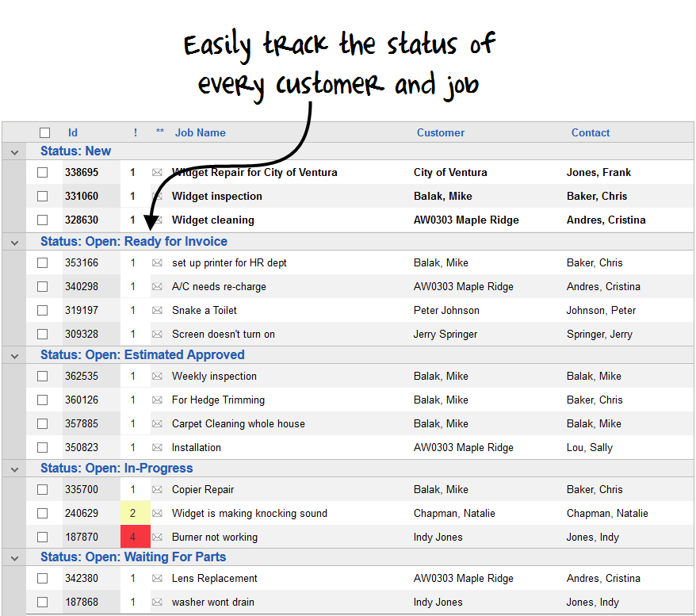Select checkbox for job 187870
The height and width of the screenshot is (616, 696).
point(42,537)
